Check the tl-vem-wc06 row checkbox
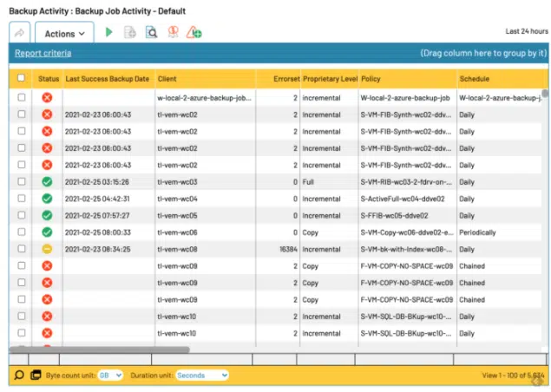The image size is (551, 392). point(22,232)
